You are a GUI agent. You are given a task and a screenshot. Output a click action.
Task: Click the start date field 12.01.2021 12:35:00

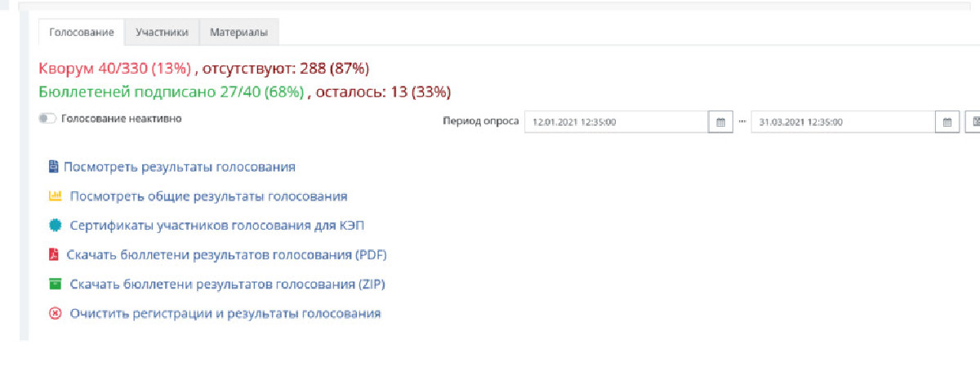pyautogui.click(x=617, y=122)
